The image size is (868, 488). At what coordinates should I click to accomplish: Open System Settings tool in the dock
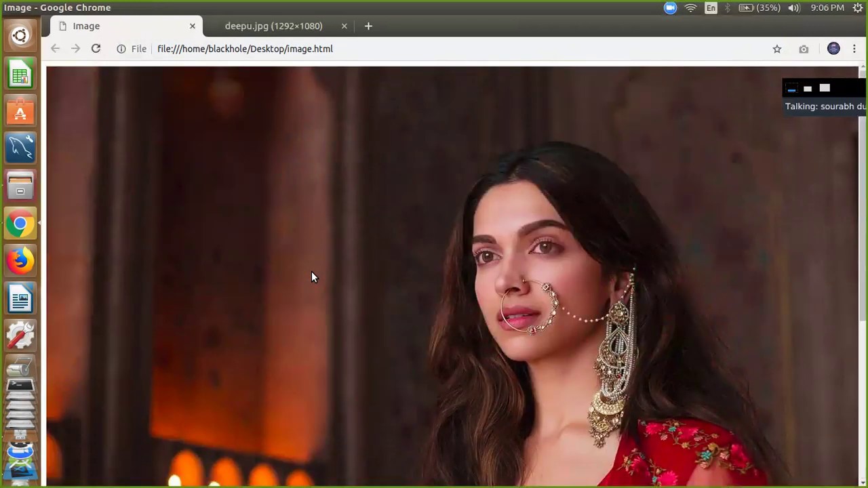(20, 335)
